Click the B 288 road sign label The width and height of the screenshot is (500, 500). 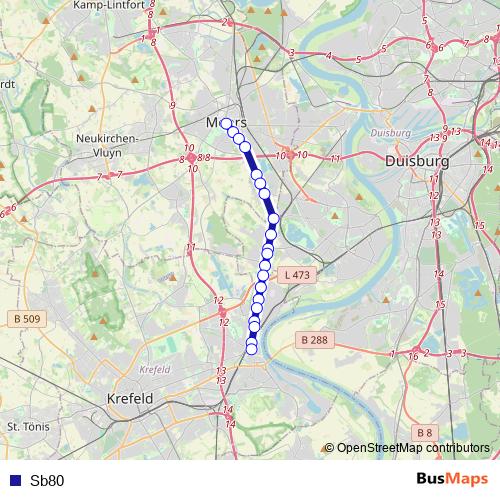point(315,340)
